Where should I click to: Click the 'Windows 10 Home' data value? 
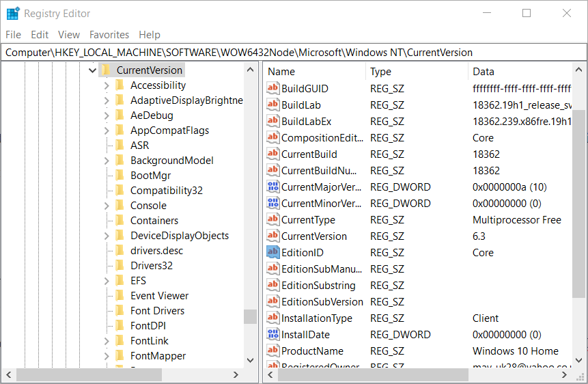point(515,351)
